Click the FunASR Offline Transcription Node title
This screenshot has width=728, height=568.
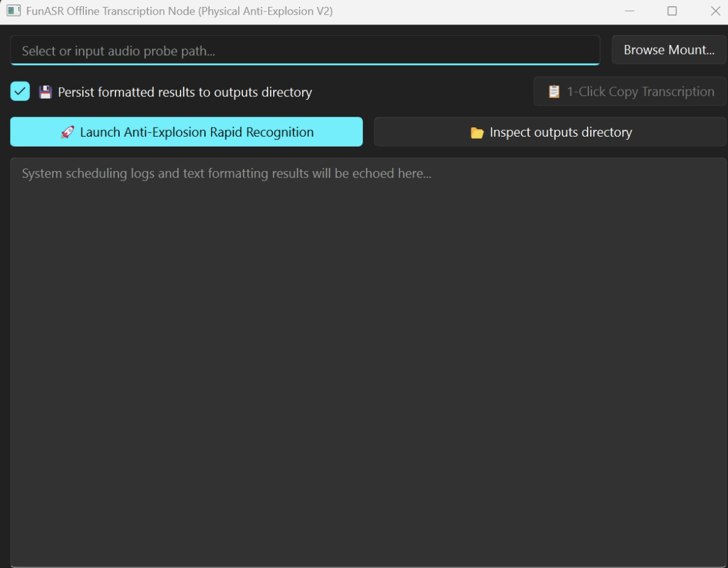click(x=179, y=11)
